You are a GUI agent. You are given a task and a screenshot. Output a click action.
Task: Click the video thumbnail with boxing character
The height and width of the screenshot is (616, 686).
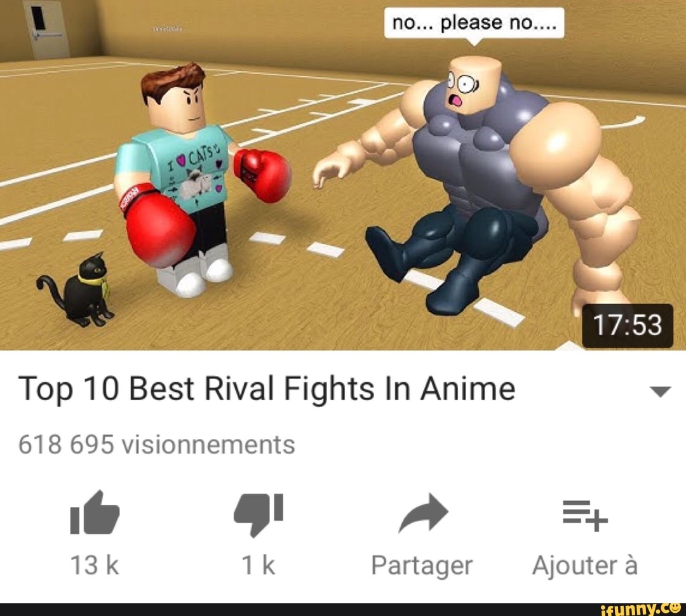pyautogui.click(x=343, y=175)
